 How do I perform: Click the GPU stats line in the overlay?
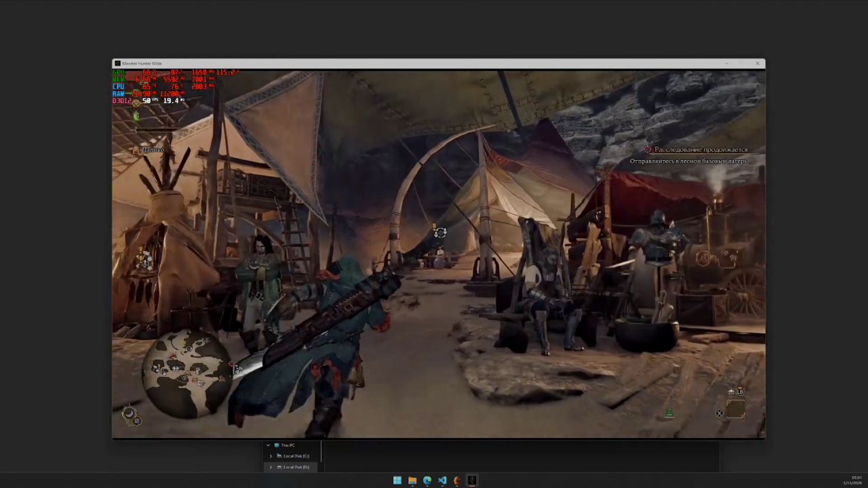(175, 72)
